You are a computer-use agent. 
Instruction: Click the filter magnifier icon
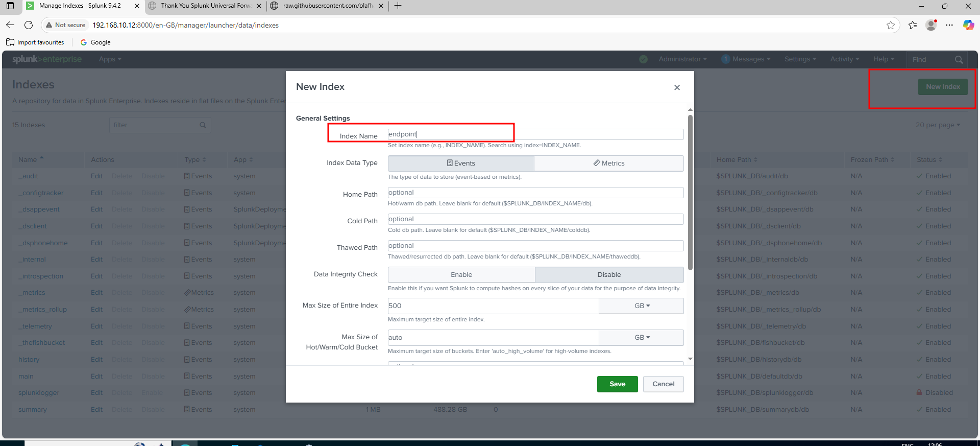(x=203, y=125)
